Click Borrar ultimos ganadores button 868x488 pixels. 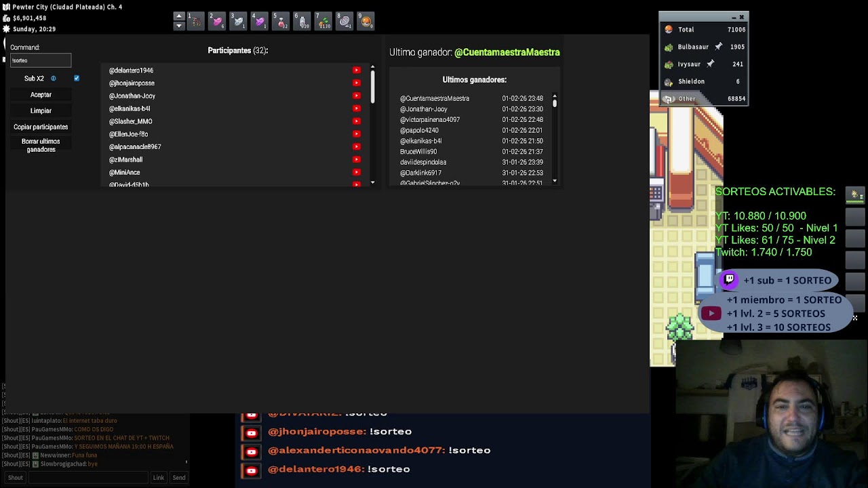click(41, 146)
